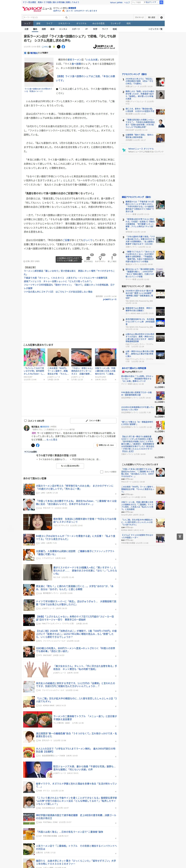Select the 'ランキング' navigation tab

[x=115, y=24]
